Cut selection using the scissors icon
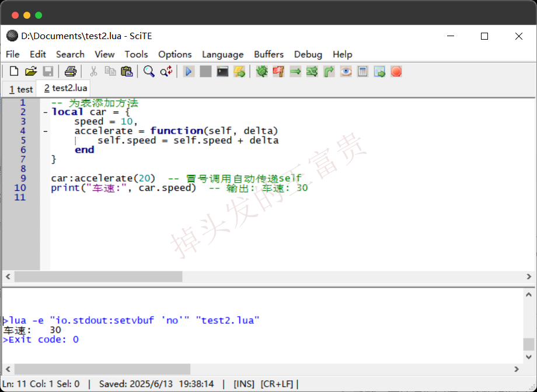The image size is (537, 392). pos(93,72)
